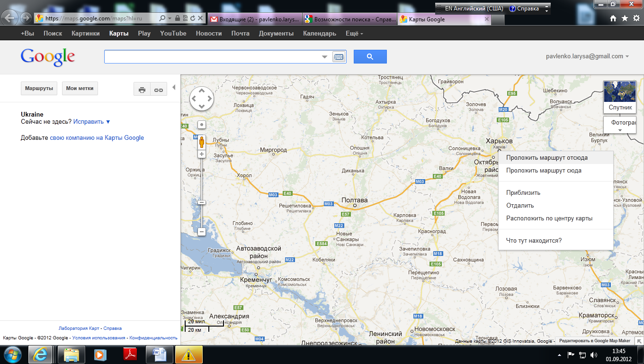Open the Word document taskbar icon

click(160, 355)
